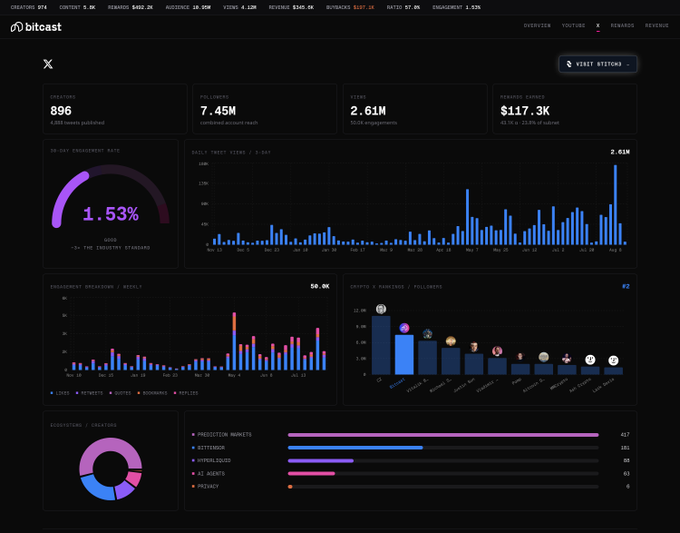The height and width of the screenshot is (533, 680).
Task: Click CZ's avatar in the rankings chart
Action: 381,309
